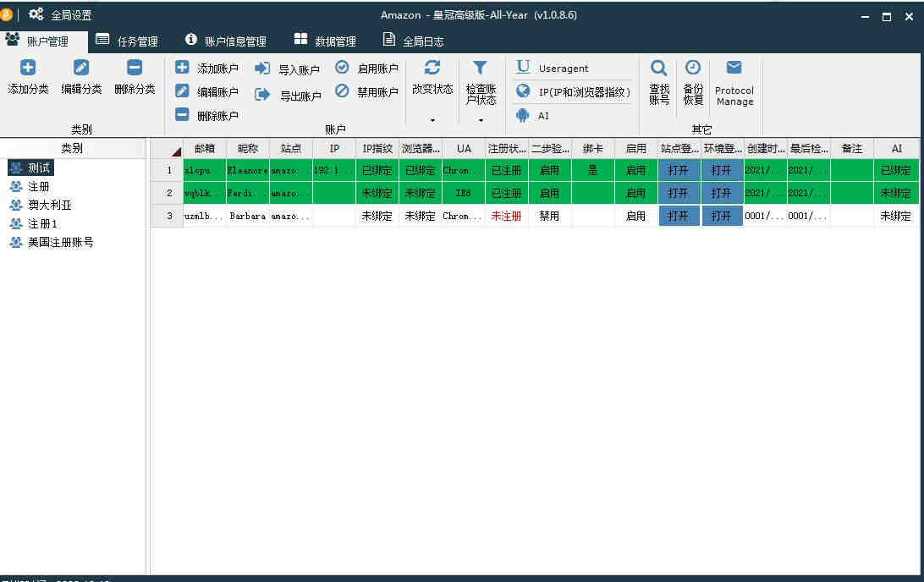The image size is (924, 582).
Task: Click the orange app logo icon
Action: pyautogui.click(x=6, y=14)
